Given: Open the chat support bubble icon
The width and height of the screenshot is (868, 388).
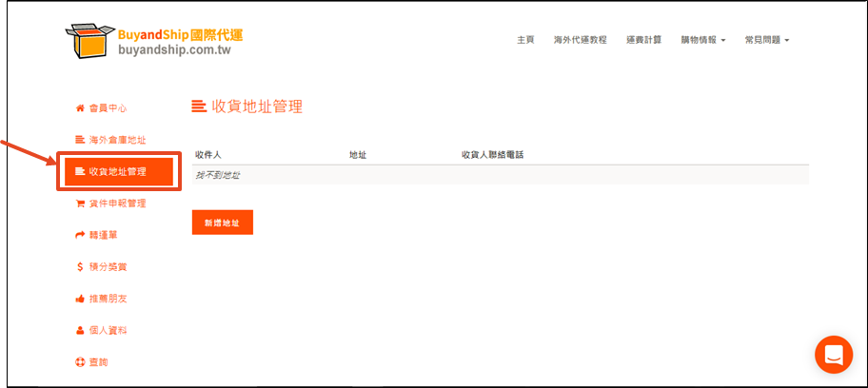Looking at the screenshot, I should (x=834, y=354).
